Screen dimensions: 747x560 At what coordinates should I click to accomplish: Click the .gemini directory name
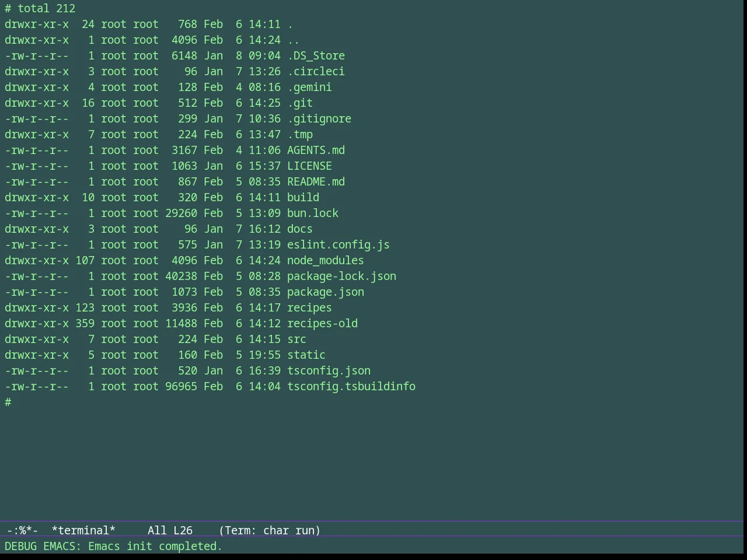pos(309,87)
